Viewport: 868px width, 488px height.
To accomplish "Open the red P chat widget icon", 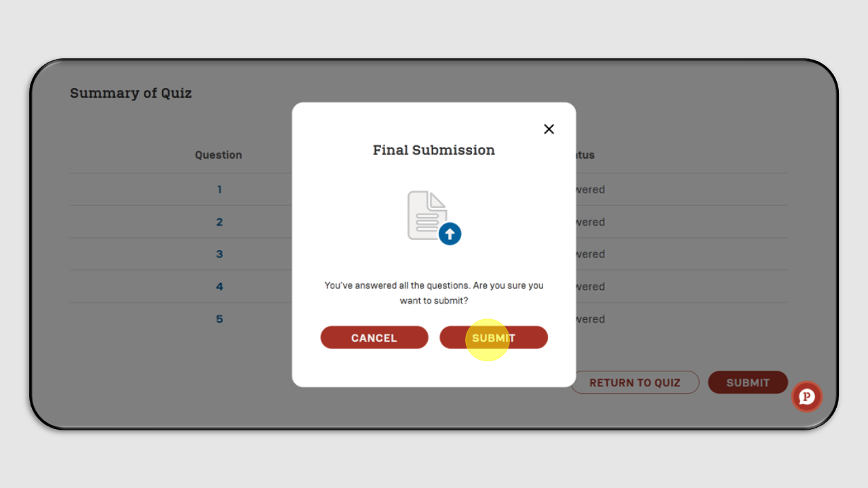I will (x=807, y=396).
